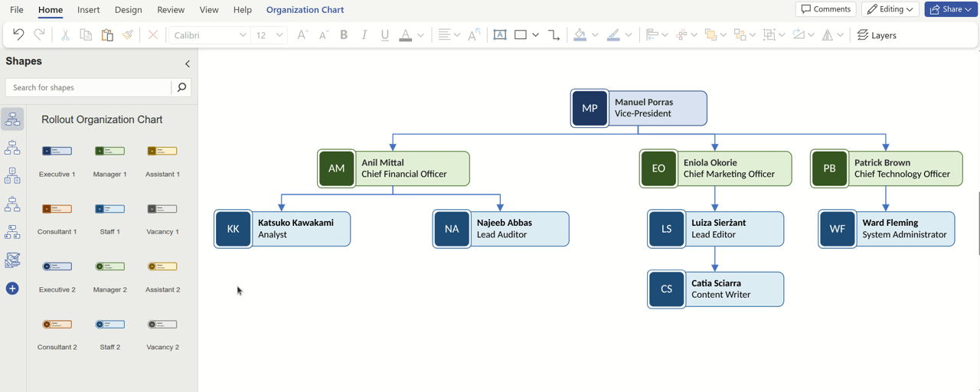
Task: Switch to the View tab
Action: pyautogui.click(x=209, y=10)
